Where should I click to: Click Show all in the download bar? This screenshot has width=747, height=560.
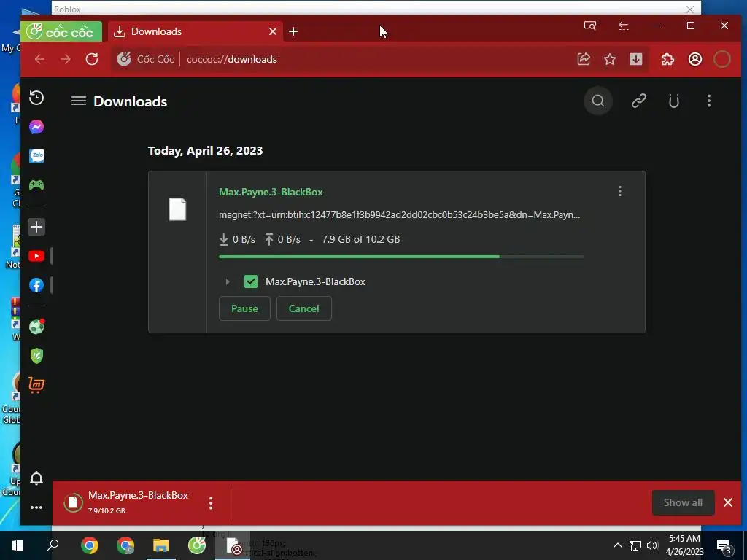click(x=683, y=502)
